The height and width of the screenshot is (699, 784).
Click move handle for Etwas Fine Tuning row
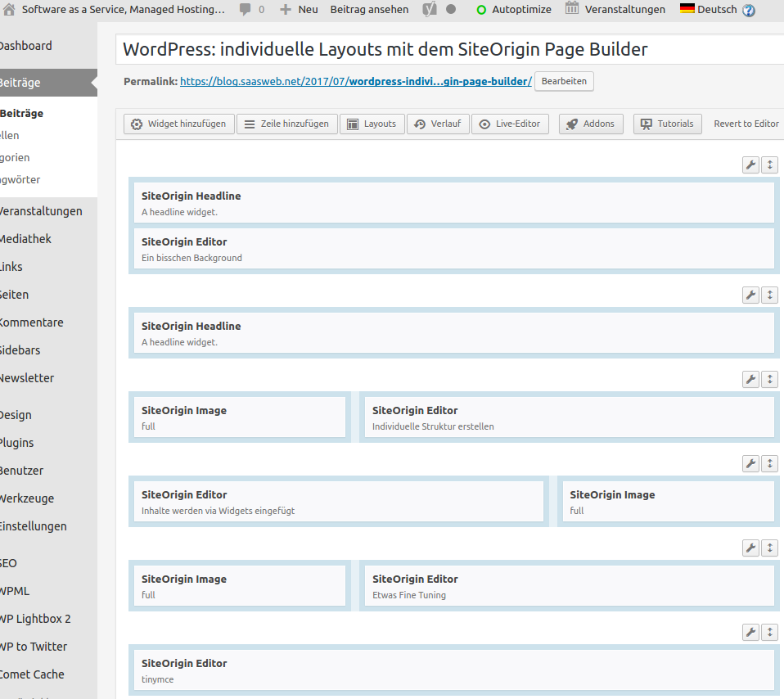click(x=769, y=548)
